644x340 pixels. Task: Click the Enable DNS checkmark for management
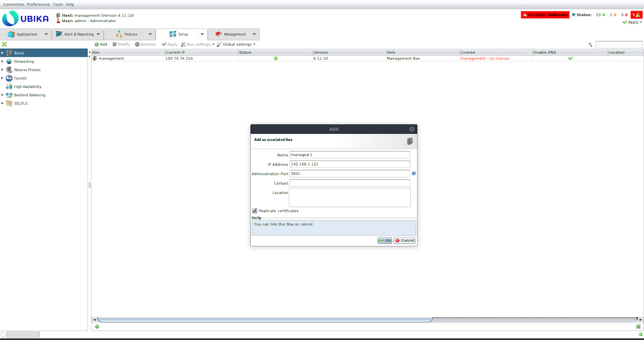570,58
